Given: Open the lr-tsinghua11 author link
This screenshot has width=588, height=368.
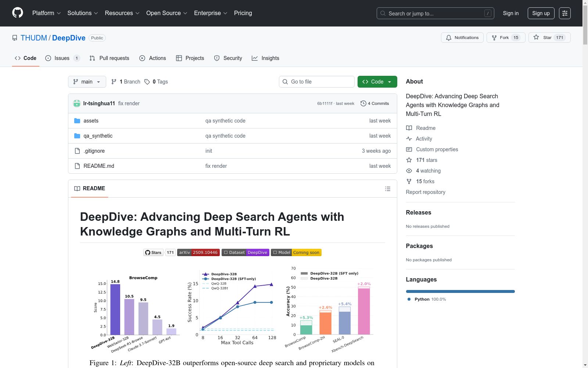Looking at the screenshot, I should click(99, 103).
